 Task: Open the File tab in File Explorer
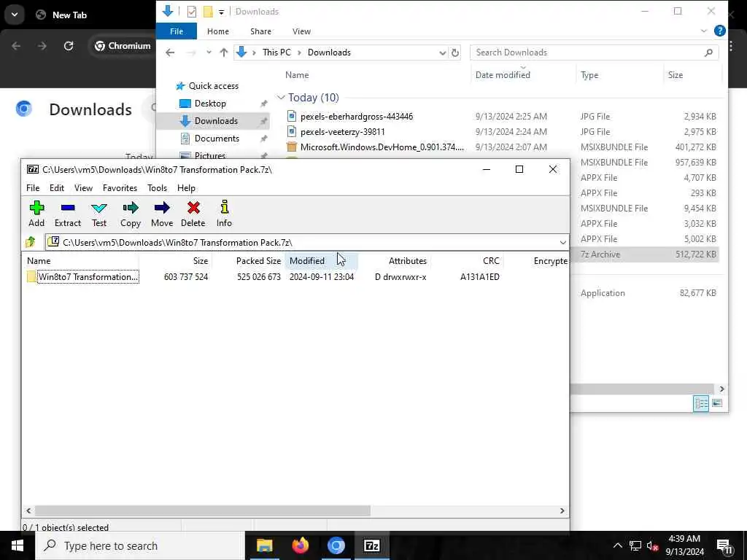(177, 31)
